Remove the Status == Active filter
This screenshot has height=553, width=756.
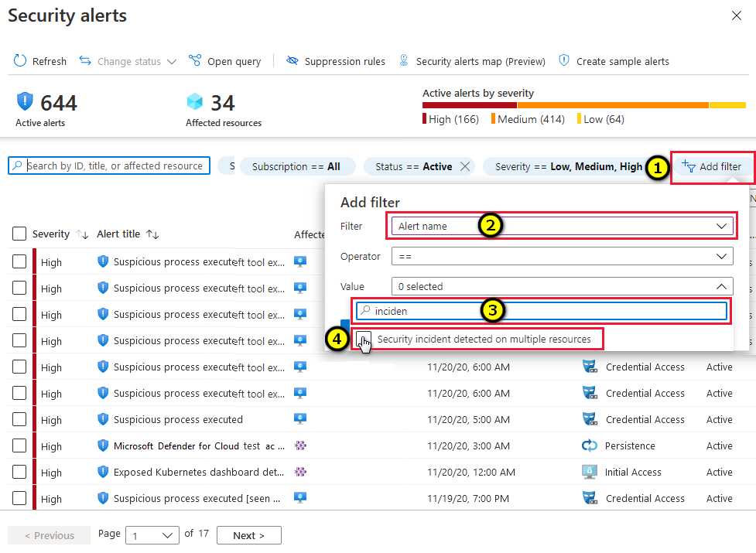tap(466, 166)
